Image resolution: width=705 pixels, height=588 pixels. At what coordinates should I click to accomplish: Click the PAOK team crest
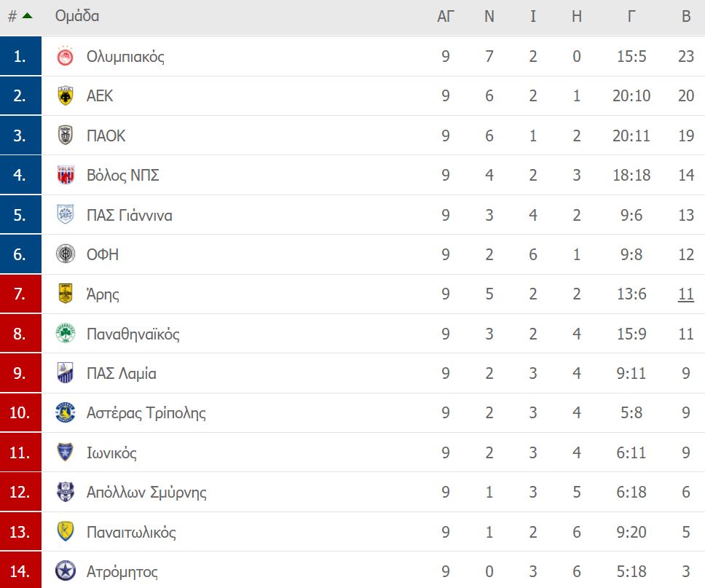66,136
